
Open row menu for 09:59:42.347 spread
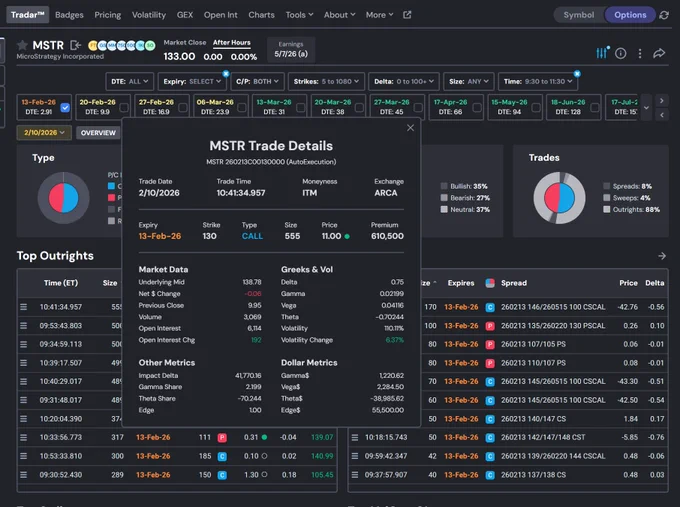(x=355, y=456)
